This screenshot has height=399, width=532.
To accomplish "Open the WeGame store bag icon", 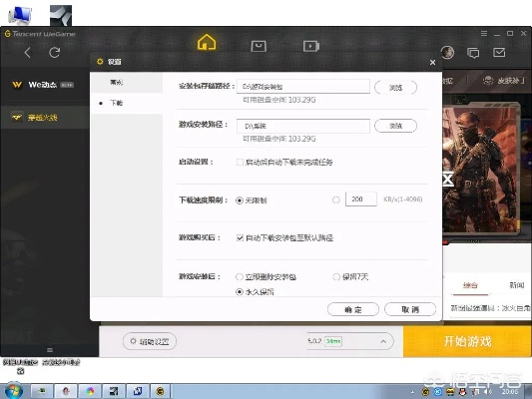I will coord(259,46).
